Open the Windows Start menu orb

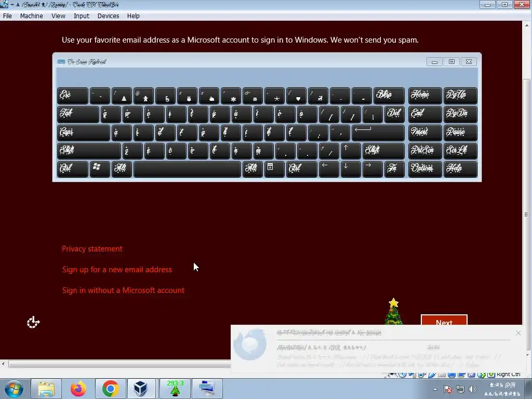coord(14,389)
